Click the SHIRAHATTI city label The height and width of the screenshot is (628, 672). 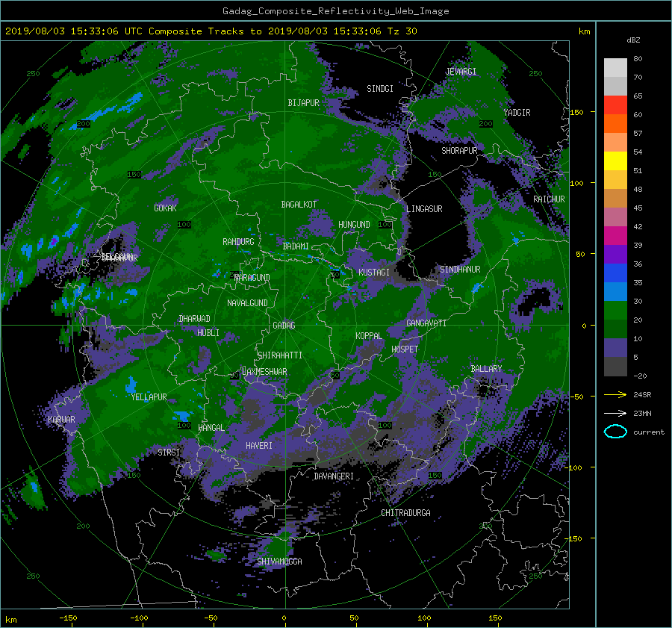click(280, 355)
